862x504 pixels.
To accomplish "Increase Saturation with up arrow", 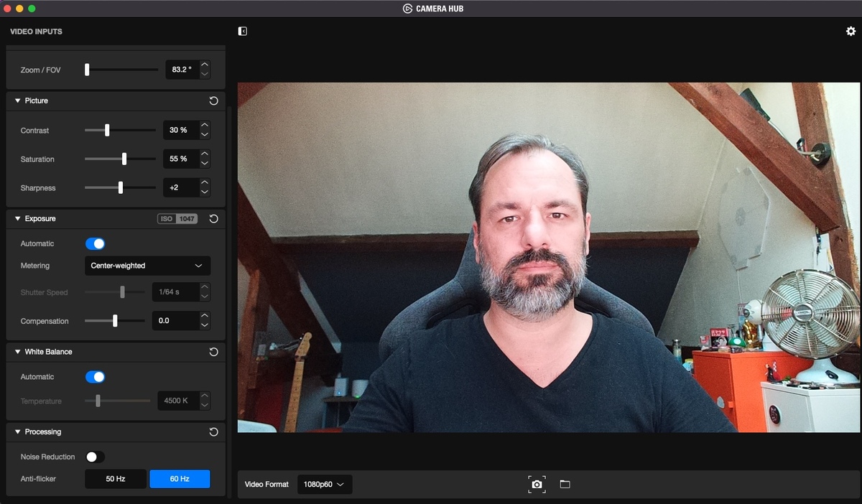I will tap(205, 154).
